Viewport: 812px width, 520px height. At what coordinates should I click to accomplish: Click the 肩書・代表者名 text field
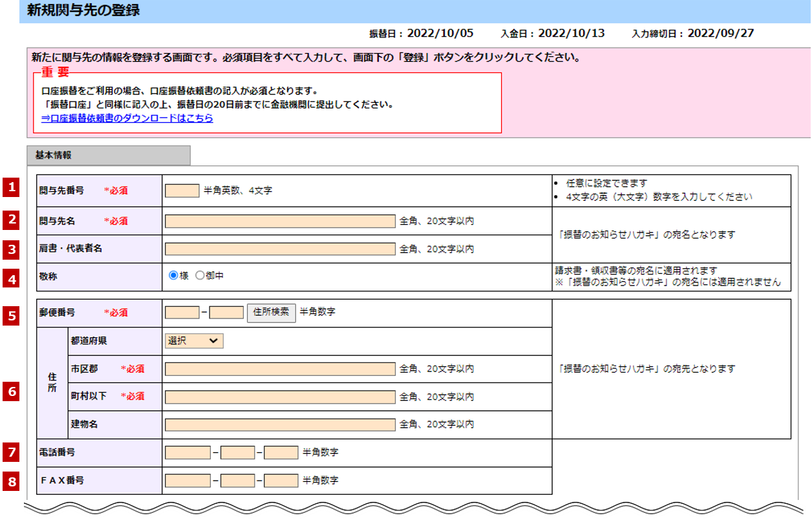pyautogui.click(x=279, y=249)
